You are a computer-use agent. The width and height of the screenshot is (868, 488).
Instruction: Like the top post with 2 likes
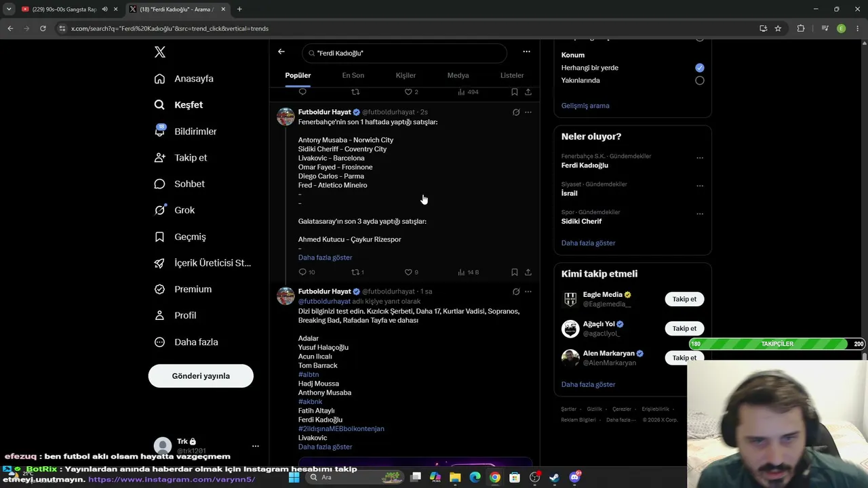click(x=411, y=91)
